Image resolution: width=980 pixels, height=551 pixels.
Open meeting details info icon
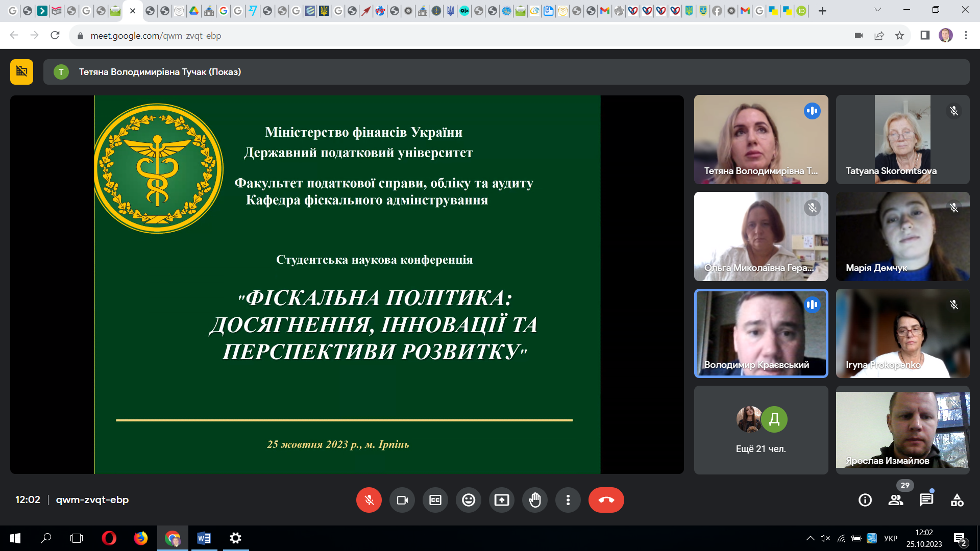(865, 500)
